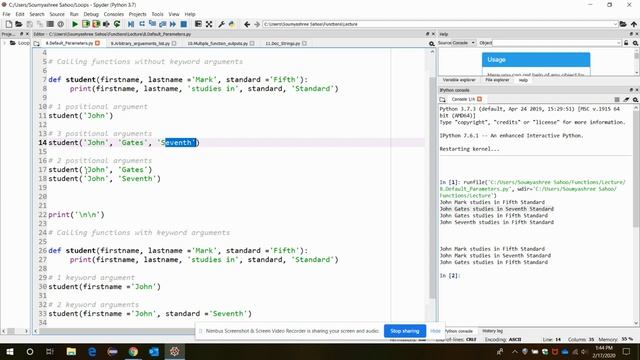Switch to 9.Arbitrary_arguements_list.py tab
This screenshot has width=640, height=360.
140,43
